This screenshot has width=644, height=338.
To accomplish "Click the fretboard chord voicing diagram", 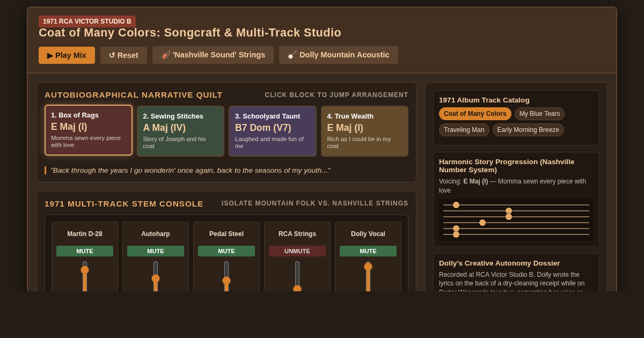I will pyautogui.click(x=516, y=220).
